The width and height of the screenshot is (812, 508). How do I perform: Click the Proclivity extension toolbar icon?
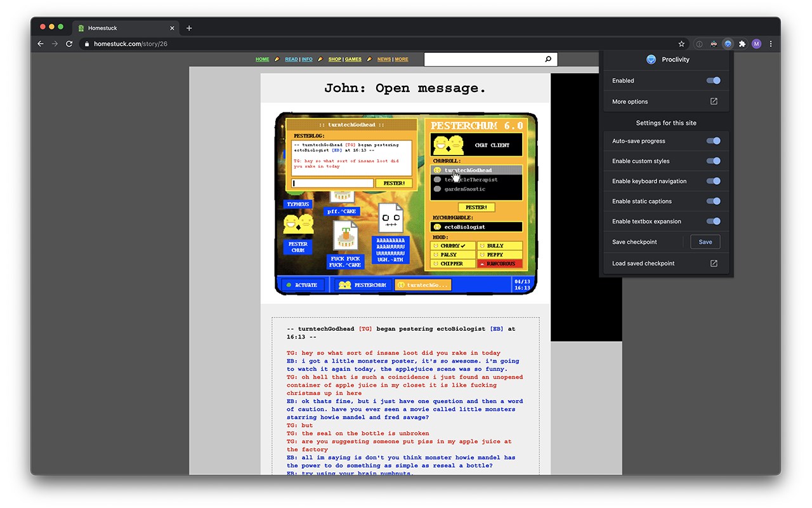tap(728, 44)
